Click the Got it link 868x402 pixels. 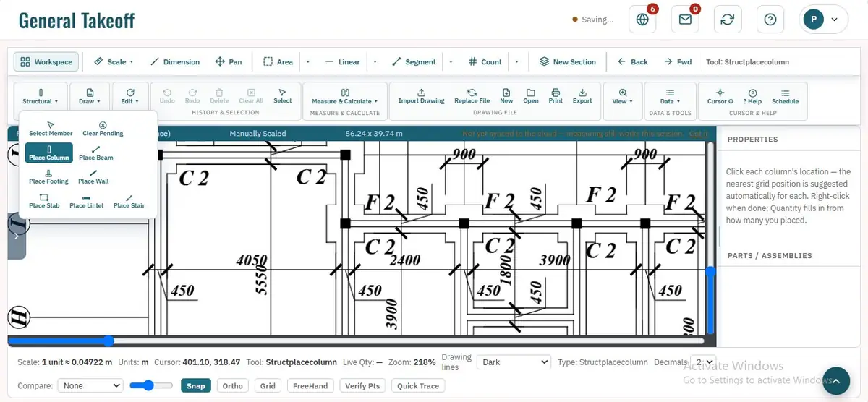pos(698,133)
